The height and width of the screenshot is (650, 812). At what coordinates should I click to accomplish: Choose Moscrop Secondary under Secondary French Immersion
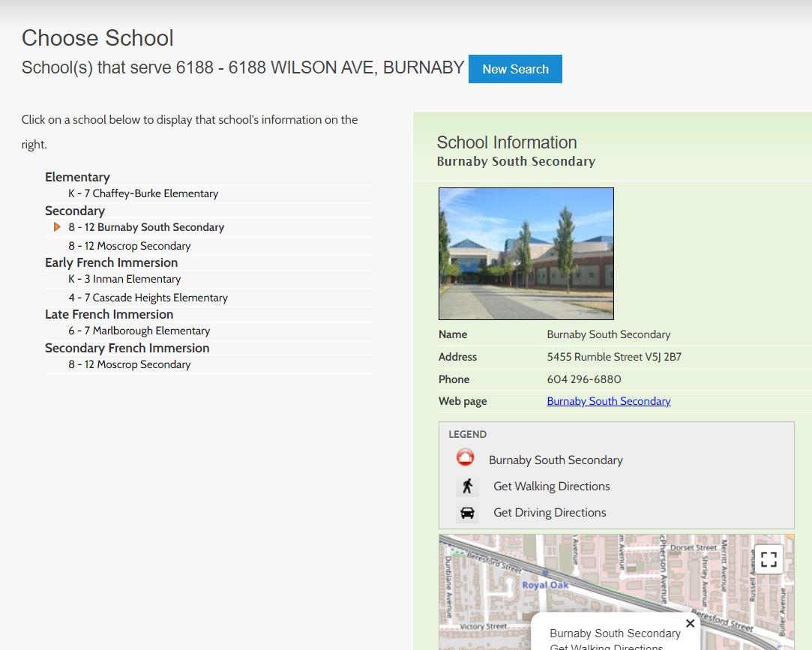pyautogui.click(x=130, y=364)
